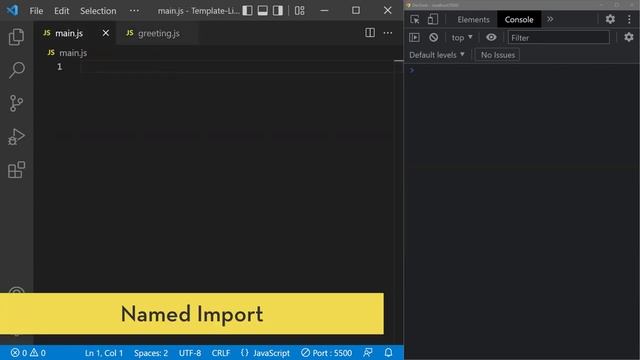640x360 pixels.
Task: Toggle the secondary side bar layout icon
Action: click(278, 11)
